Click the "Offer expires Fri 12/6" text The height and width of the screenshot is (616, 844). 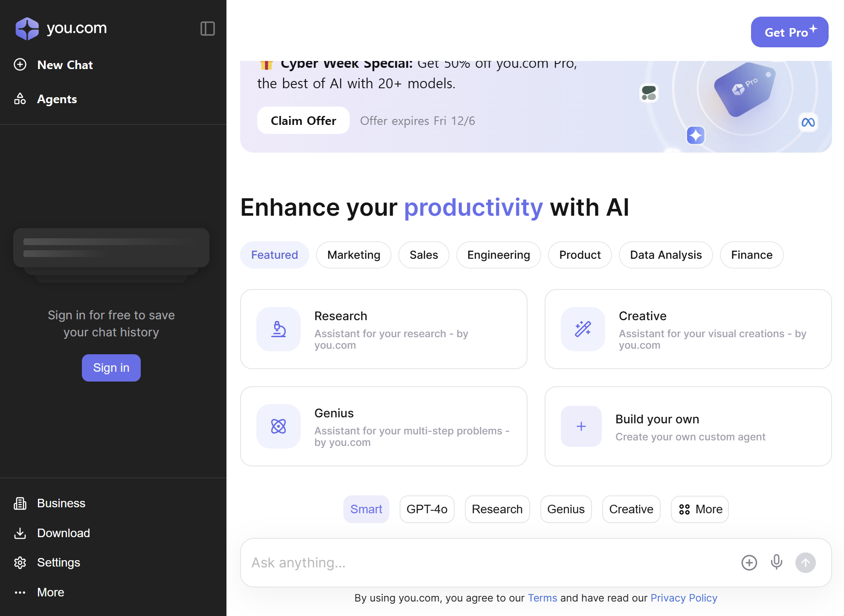point(418,121)
